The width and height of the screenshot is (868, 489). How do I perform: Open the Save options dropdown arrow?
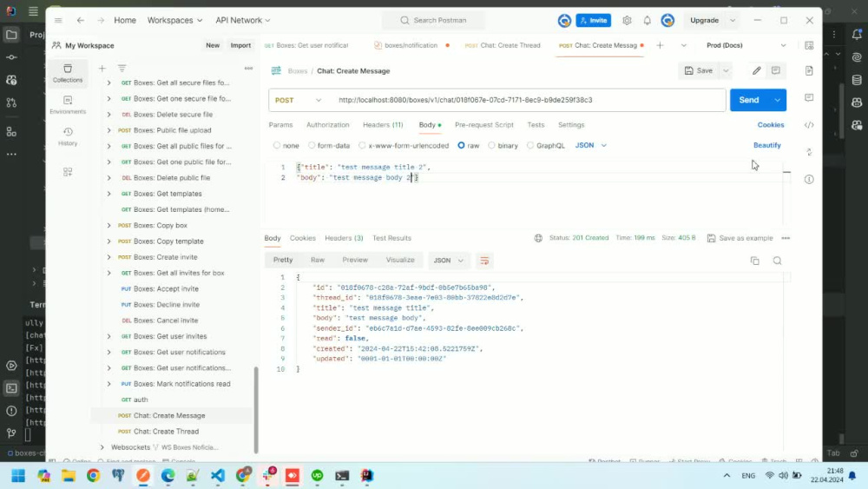tap(726, 70)
